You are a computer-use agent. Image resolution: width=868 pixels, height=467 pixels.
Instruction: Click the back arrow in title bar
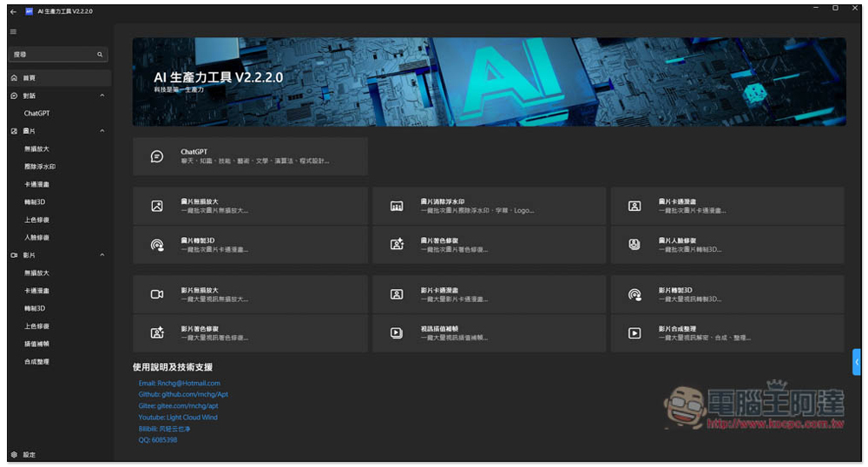click(13, 11)
